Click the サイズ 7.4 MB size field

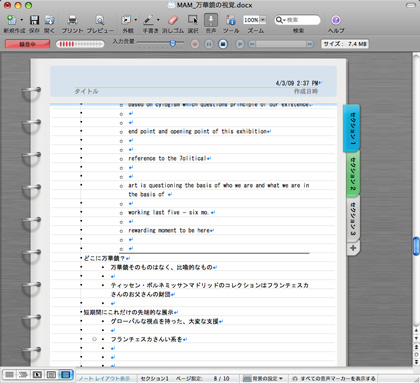[345, 44]
